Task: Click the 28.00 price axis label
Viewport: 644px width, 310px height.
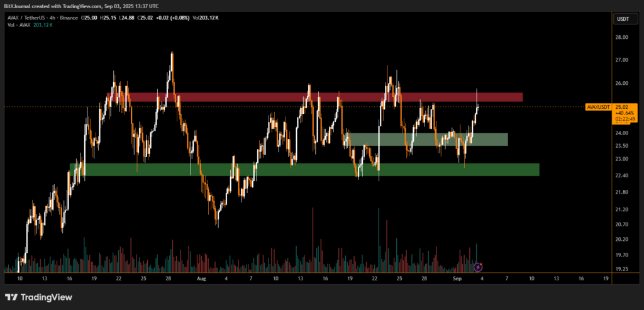Action: (x=621, y=37)
